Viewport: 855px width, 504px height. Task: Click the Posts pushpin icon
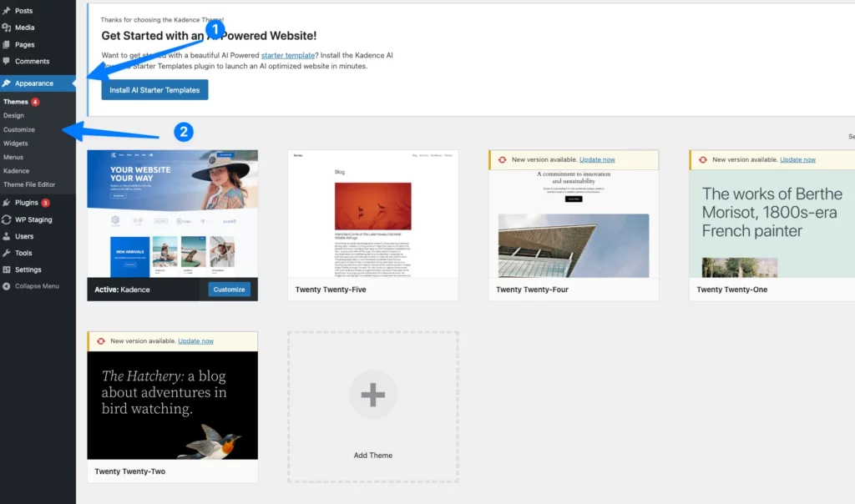[7, 11]
